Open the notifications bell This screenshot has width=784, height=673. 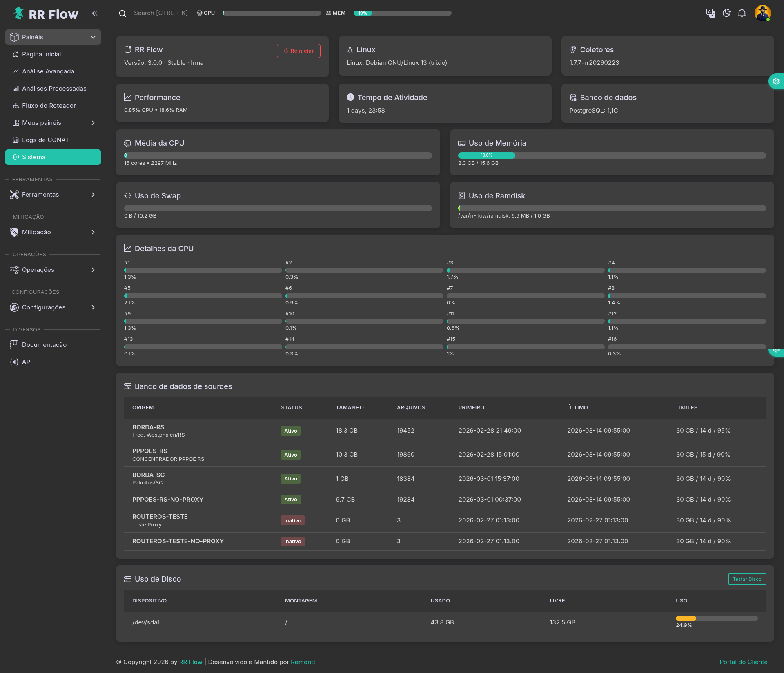tap(742, 13)
